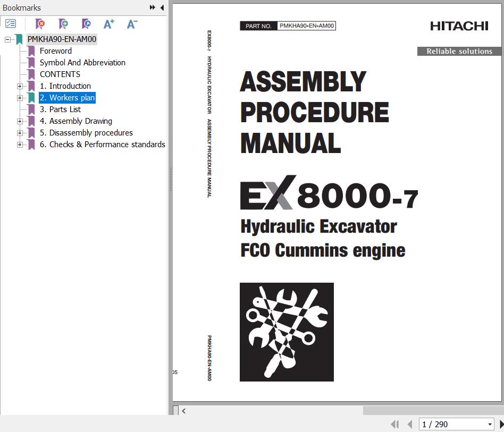
Task: Click the panel splitter grip handle
Action: [171, 179]
